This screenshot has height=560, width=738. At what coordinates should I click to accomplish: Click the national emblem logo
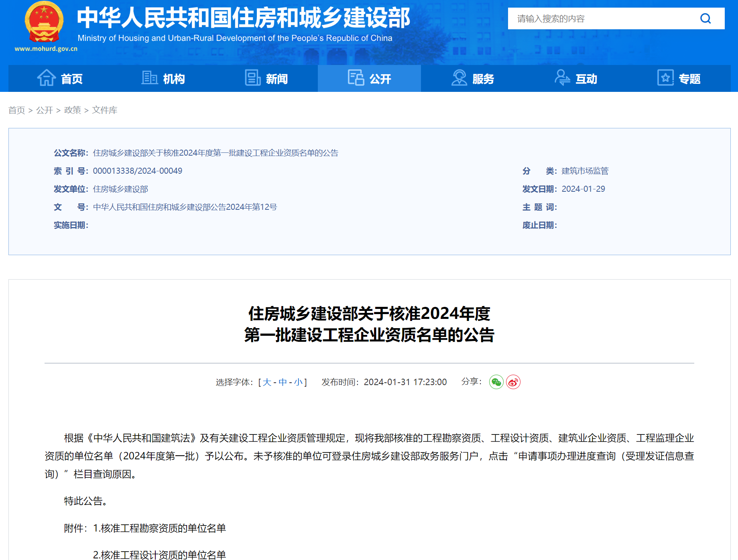(44, 22)
